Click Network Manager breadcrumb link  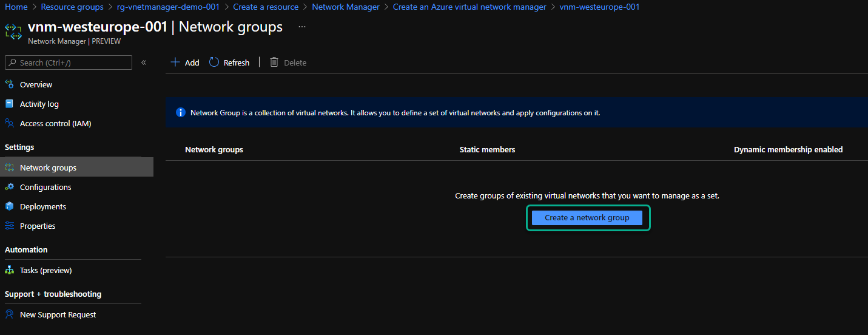click(346, 7)
